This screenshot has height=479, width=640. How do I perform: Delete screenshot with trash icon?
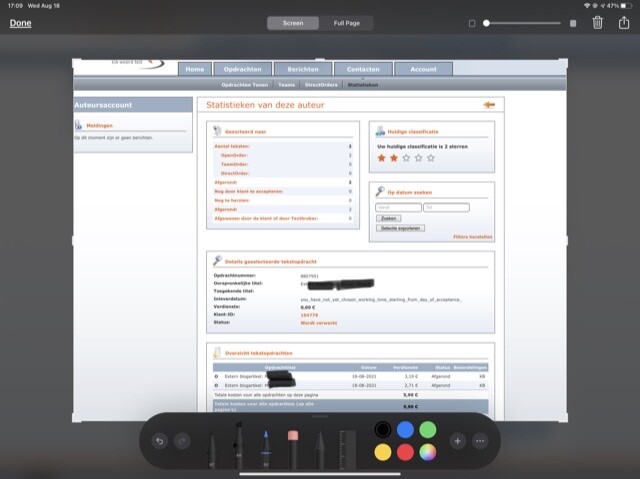[598, 22]
